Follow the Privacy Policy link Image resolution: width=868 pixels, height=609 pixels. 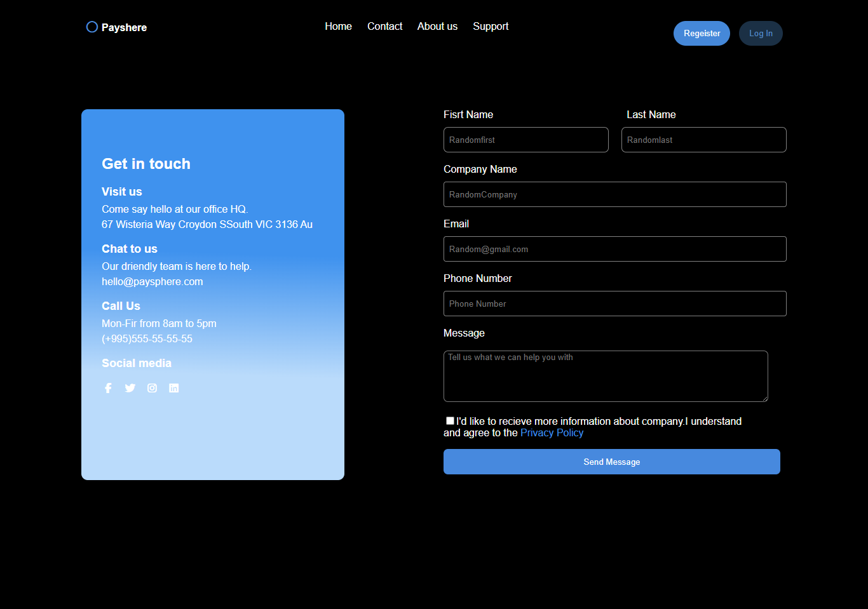click(x=552, y=432)
